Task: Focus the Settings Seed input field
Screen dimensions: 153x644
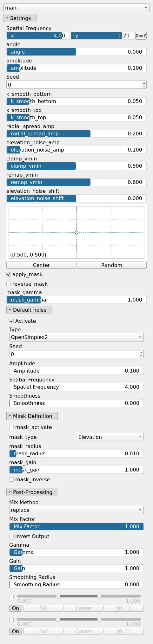Action: coord(74,85)
